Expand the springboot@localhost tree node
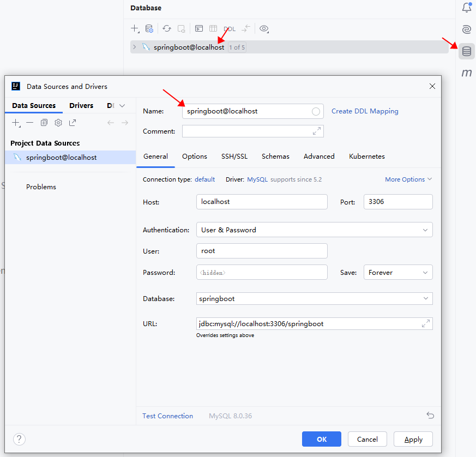 coord(135,47)
